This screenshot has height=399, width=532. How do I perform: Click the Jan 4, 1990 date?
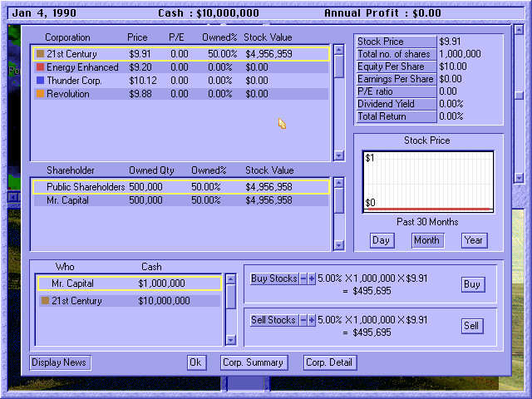pyautogui.click(x=44, y=13)
